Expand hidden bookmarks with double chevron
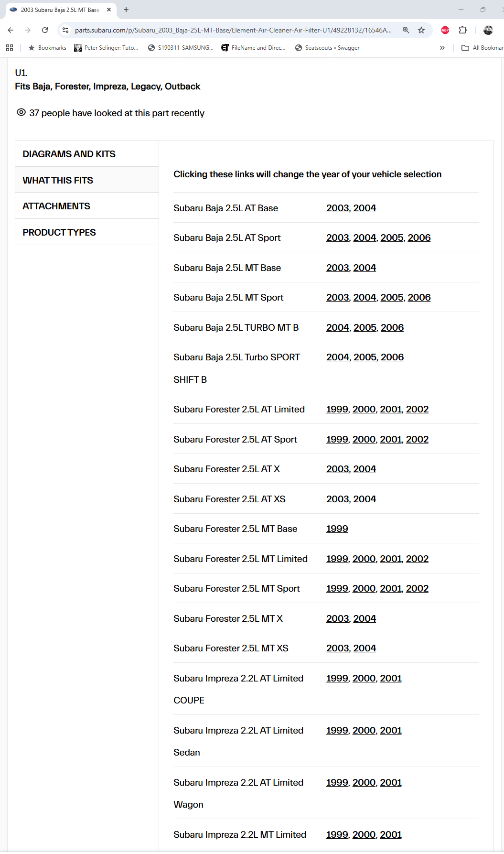 point(442,48)
